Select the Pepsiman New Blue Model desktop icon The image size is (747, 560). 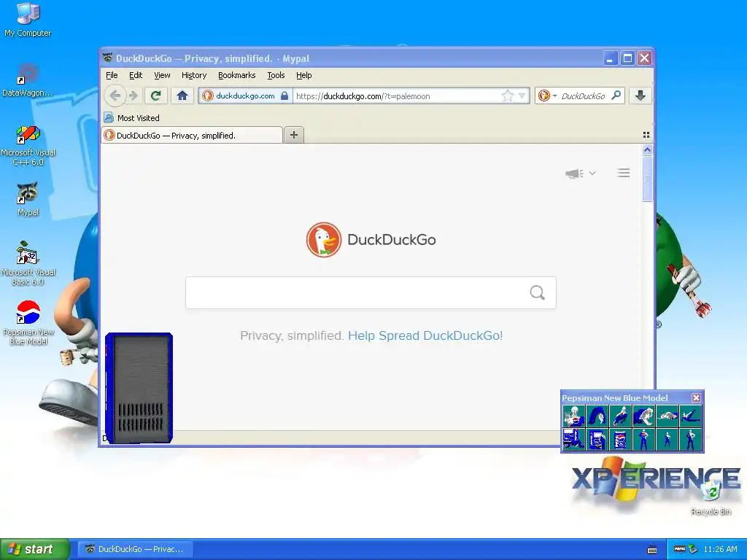click(x=28, y=323)
